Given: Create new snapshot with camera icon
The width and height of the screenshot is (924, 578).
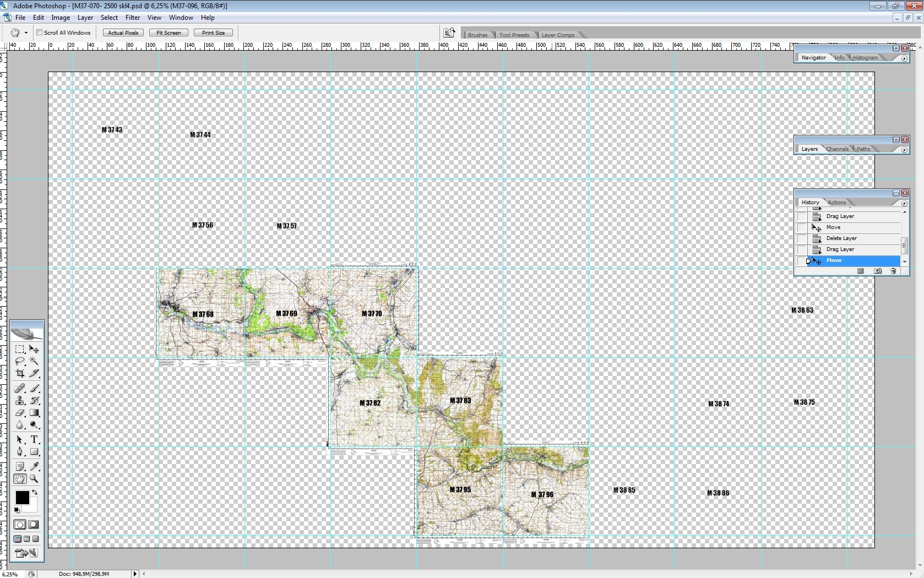Looking at the screenshot, I should coord(878,271).
